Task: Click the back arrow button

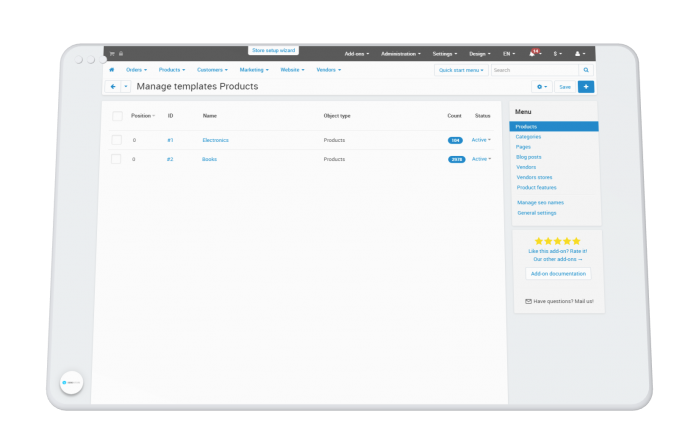Action: pyautogui.click(x=113, y=87)
